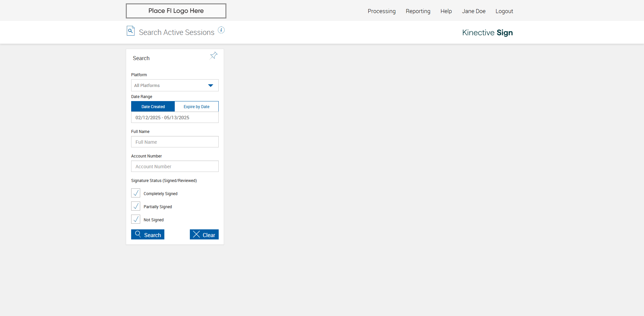Open the Processing menu

click(382, 11)
